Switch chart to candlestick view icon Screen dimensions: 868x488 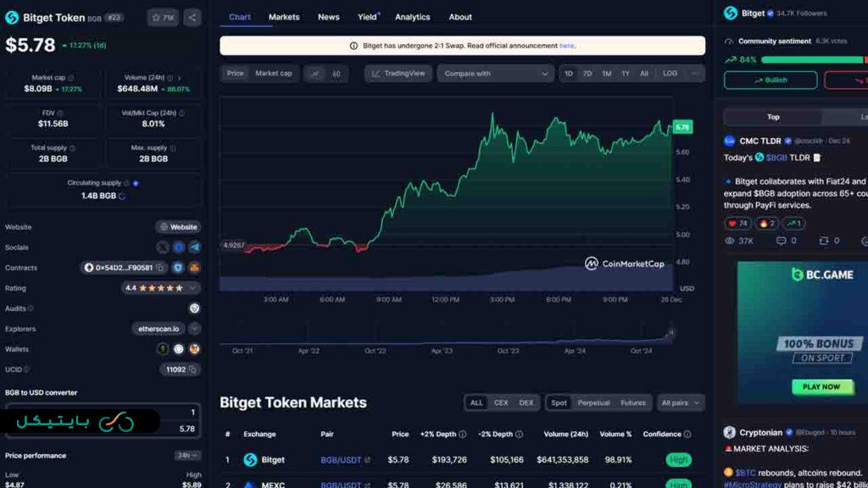pos(337,74)
